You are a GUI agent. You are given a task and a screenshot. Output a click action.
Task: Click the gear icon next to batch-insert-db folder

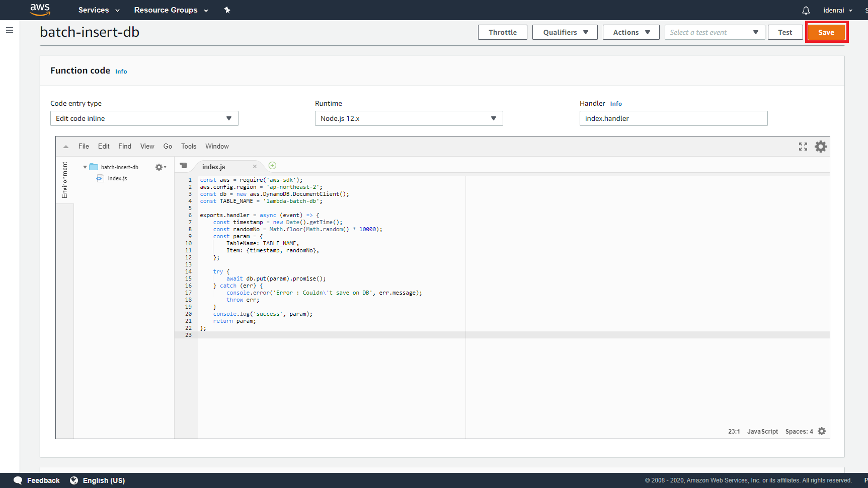[159, 167]
